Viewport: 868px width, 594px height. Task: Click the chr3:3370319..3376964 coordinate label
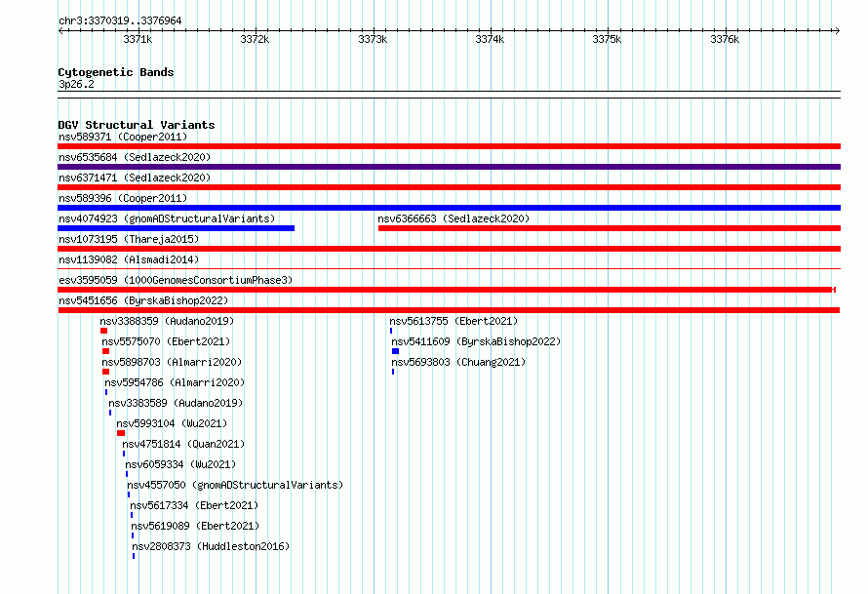coord(120,20)
